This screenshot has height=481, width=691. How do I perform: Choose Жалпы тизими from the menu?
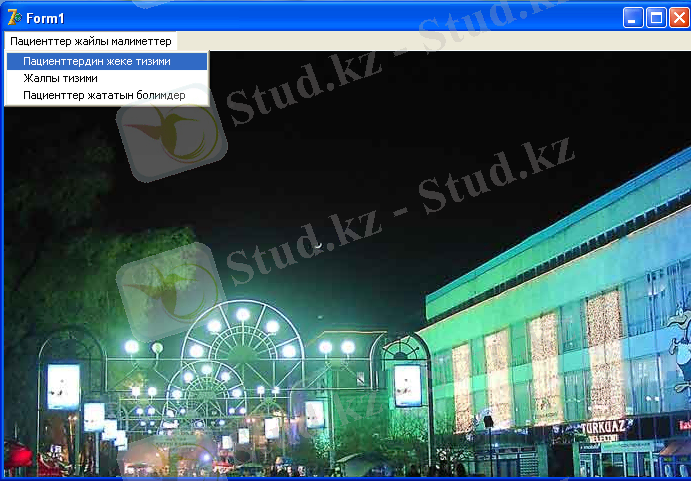[107, 78]
